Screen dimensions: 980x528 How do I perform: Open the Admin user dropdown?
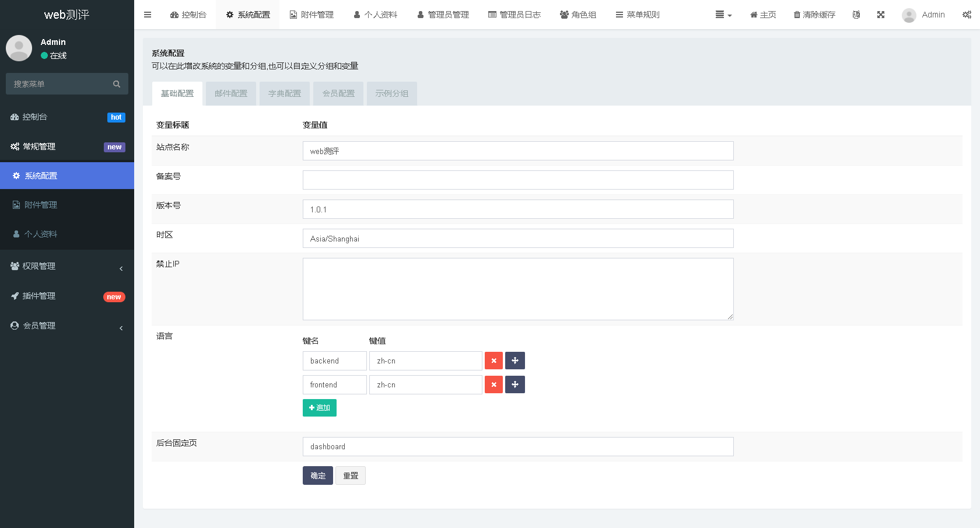(x=923, y=15)
